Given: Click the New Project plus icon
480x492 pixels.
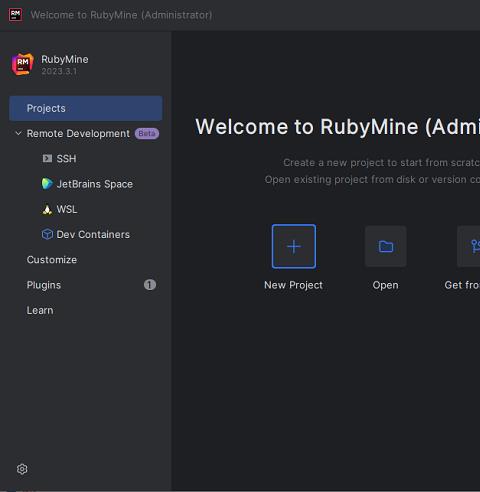Looking at the screenshot, I should pyautogui.click(x=294, y=246).
